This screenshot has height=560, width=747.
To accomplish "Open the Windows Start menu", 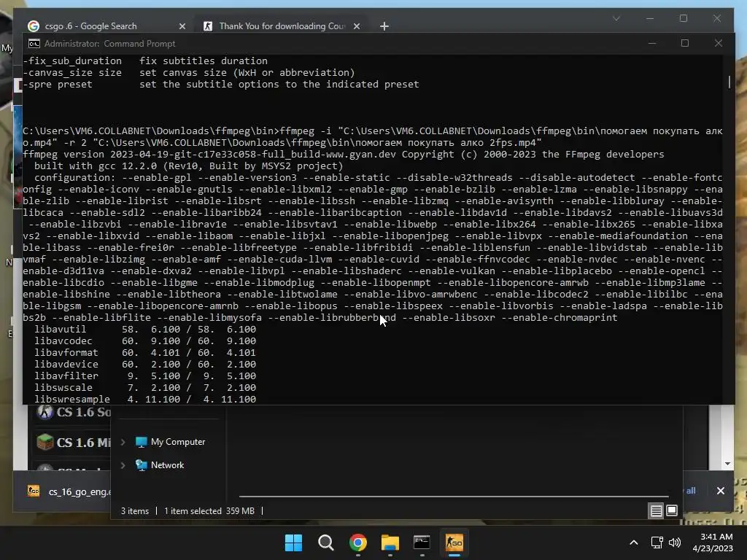I will tap(293, 542).
